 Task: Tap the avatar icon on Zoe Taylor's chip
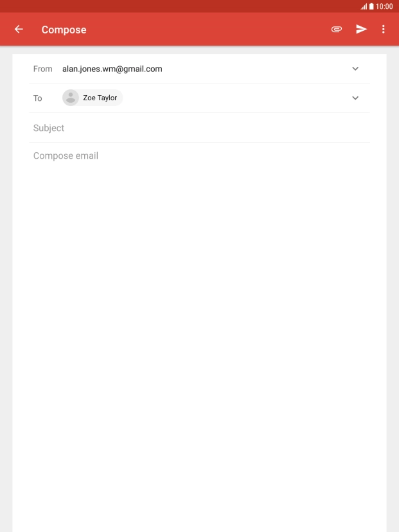pos(71,98)
